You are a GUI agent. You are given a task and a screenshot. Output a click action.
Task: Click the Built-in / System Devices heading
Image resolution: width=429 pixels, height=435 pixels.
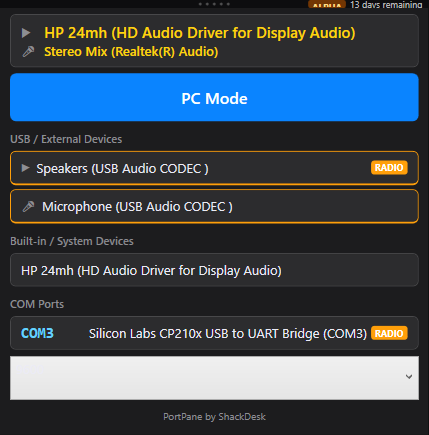72,241
